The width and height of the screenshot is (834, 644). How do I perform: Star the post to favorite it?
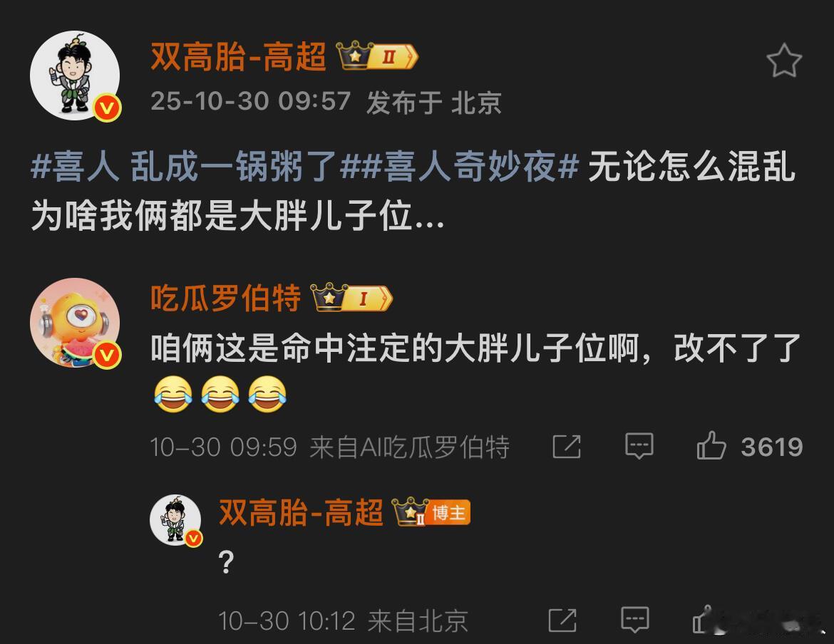coord(785,61)
